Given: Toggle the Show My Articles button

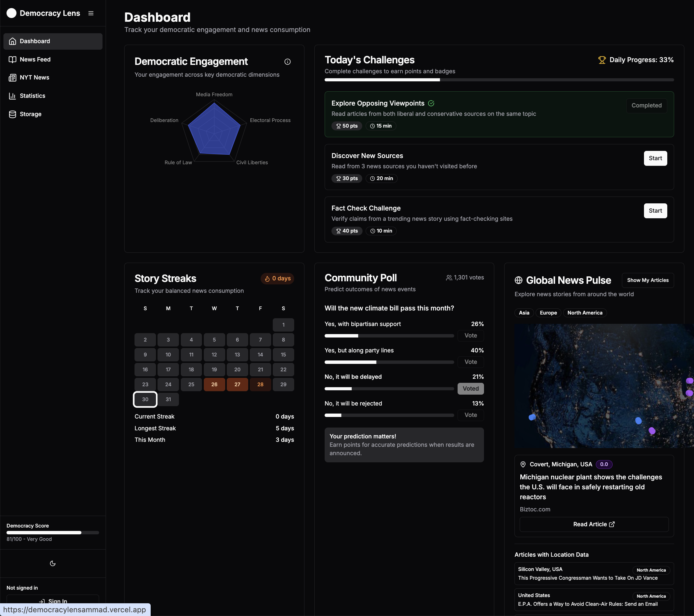Looking at the screenshot, I should tap(647, 280).
